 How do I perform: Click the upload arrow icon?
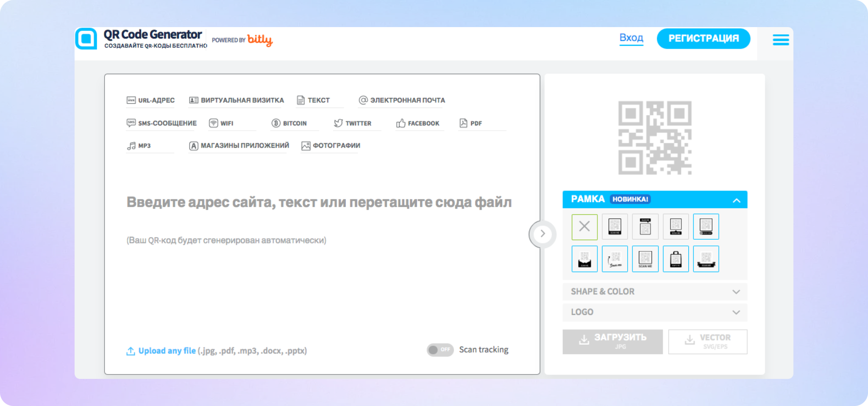click(x=131, y=351)
